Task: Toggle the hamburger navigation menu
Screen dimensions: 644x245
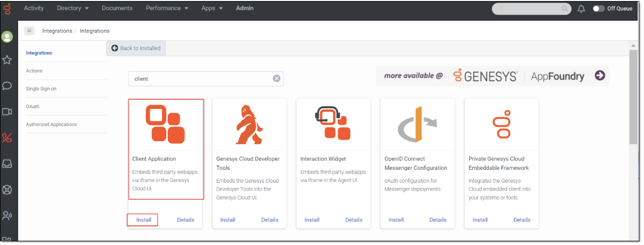Action: click(x=29, y=31)
